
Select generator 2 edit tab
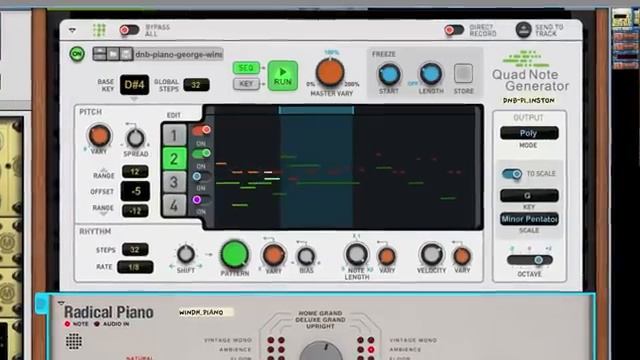(174, 158)
